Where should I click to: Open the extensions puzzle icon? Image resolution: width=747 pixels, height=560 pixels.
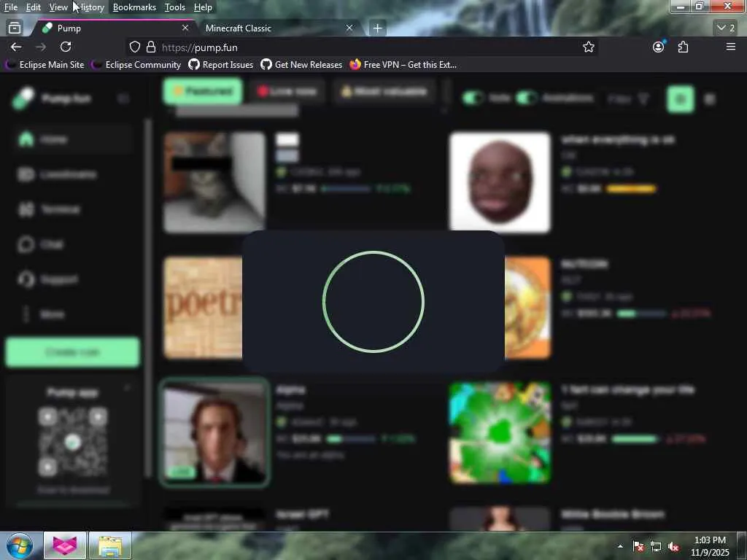[x=683, y=47]
